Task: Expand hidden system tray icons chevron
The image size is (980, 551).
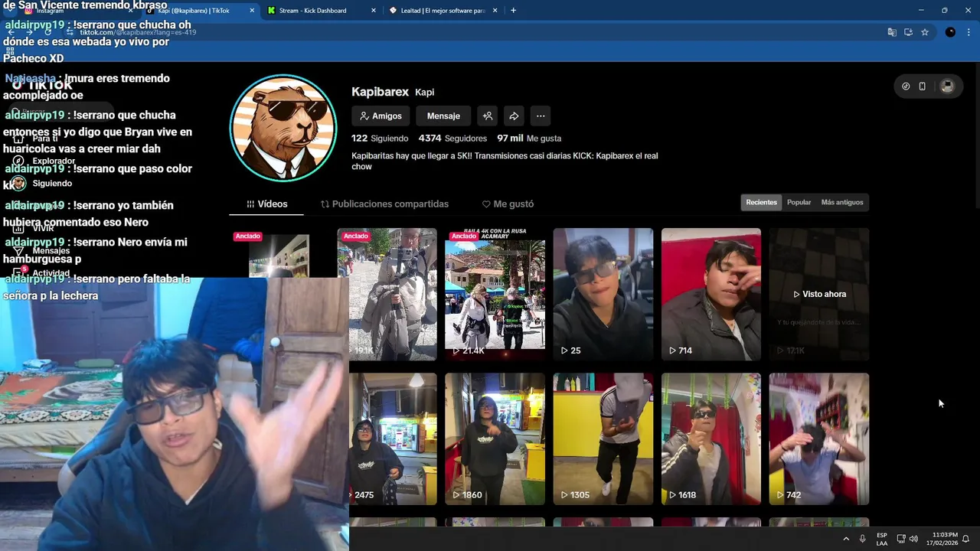Action: point(846,539)
